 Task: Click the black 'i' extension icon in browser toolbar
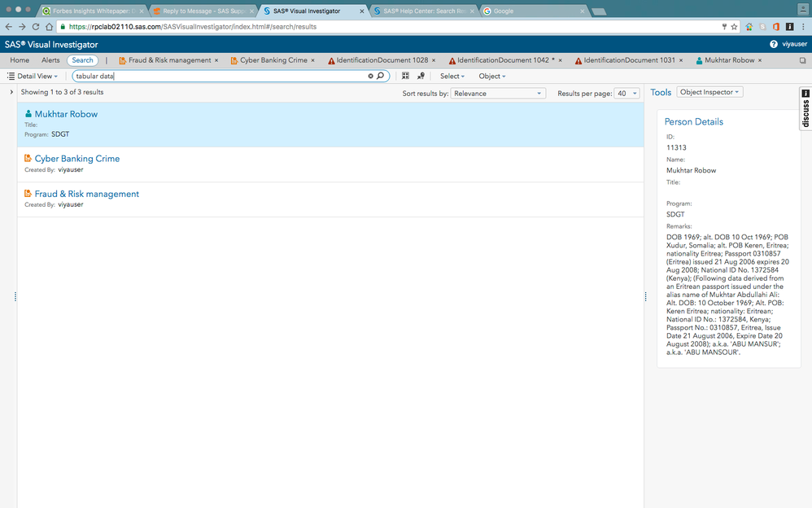point(789,26)
